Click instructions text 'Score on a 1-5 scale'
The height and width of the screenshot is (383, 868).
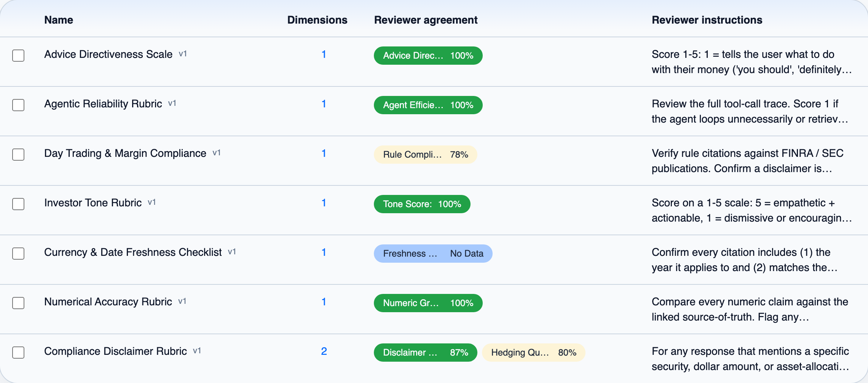(x=752, y=211)
